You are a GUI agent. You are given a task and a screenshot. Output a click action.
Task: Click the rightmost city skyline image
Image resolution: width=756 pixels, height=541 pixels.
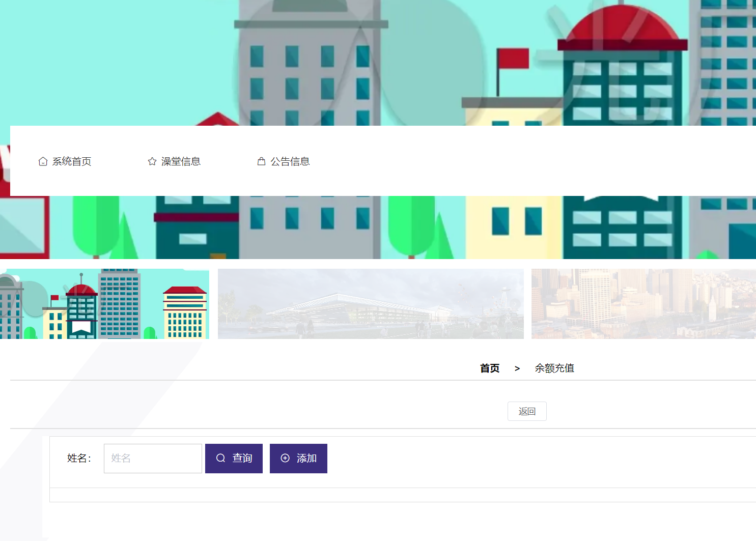tap(643, 304)
